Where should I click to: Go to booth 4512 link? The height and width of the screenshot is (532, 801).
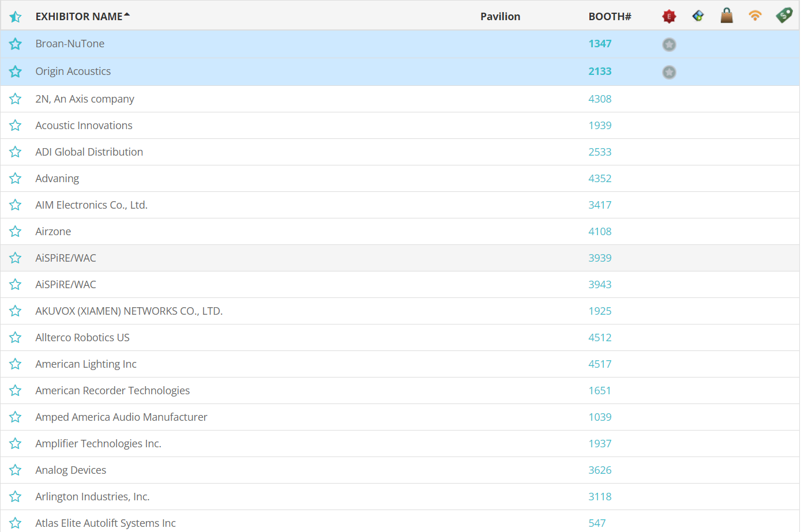pyautogui.click(x=600, y=338)
